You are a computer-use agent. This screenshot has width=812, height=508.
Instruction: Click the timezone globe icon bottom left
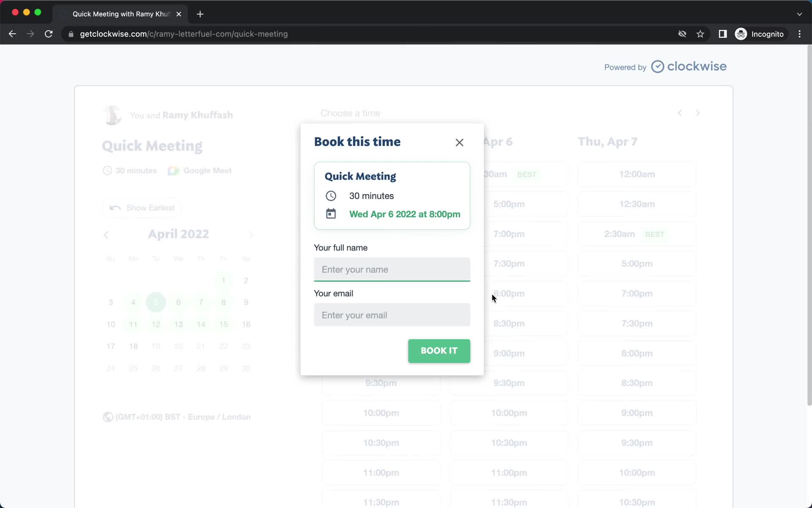point(107,417)
